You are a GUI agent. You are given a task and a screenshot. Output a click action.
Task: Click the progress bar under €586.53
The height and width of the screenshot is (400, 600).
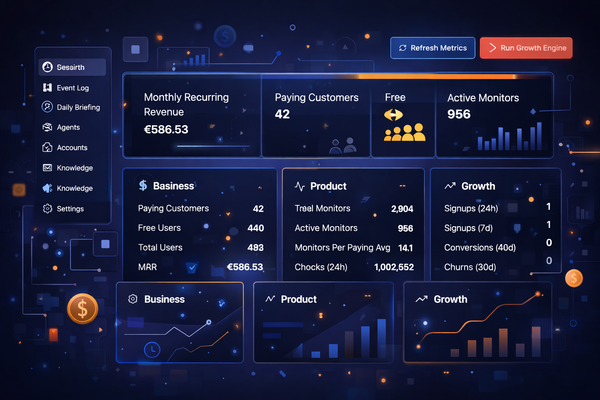[213, 146]
